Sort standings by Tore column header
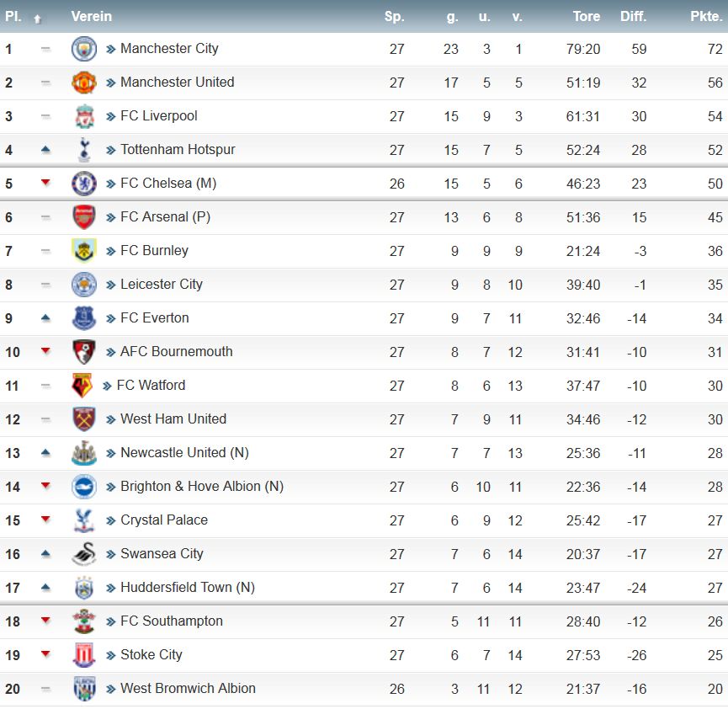The image size is (728, 709). (x=587, y=16)
